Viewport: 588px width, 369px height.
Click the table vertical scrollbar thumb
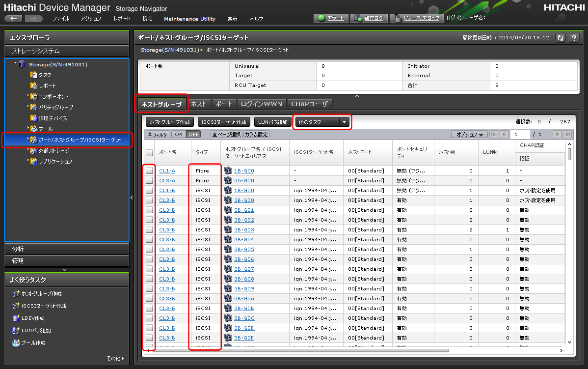click(x=570, y=154)
